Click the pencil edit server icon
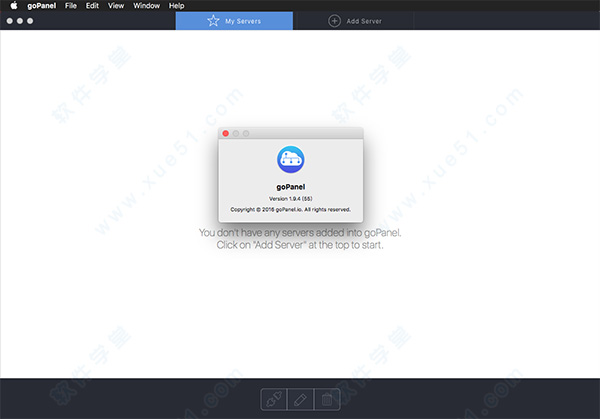The height and width of the screenshot is (419, 600). point(300,399)
